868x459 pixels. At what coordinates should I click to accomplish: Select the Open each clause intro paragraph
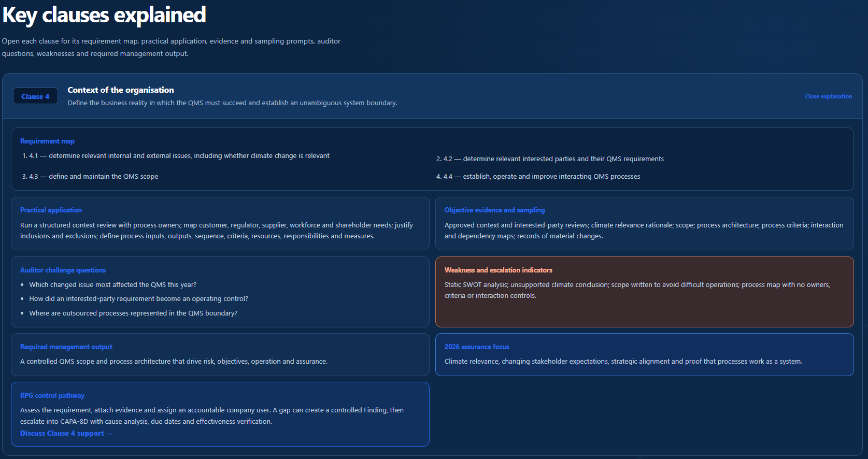coord(171,47)
